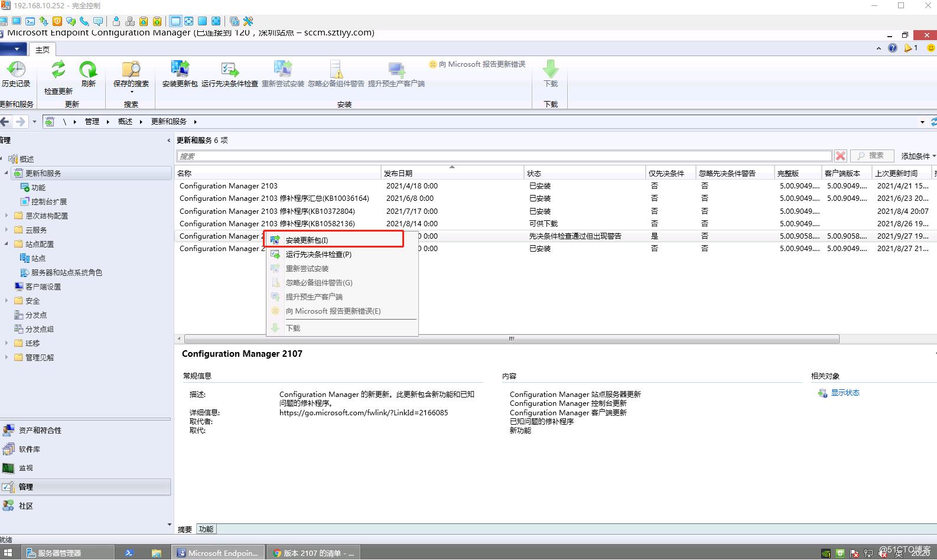937x560 pixels.
Task: Click the 搜索 button
Action: tap(871, 156)
